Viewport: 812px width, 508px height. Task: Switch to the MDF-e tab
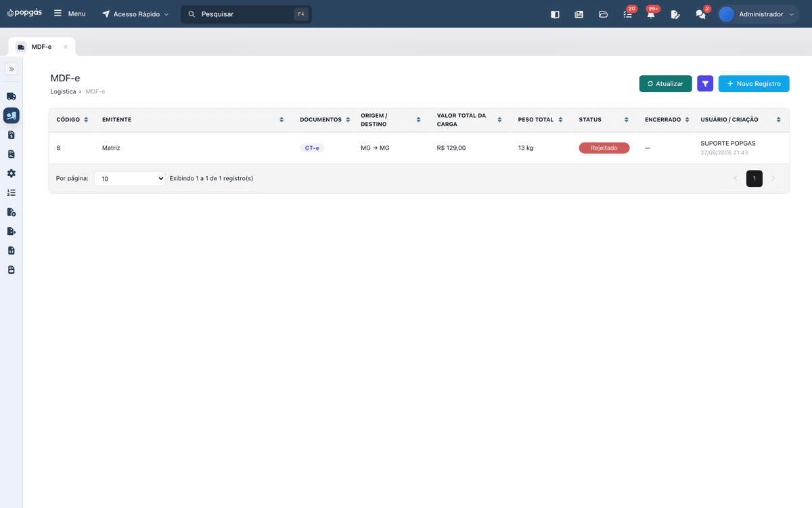[x=41, y=47]
